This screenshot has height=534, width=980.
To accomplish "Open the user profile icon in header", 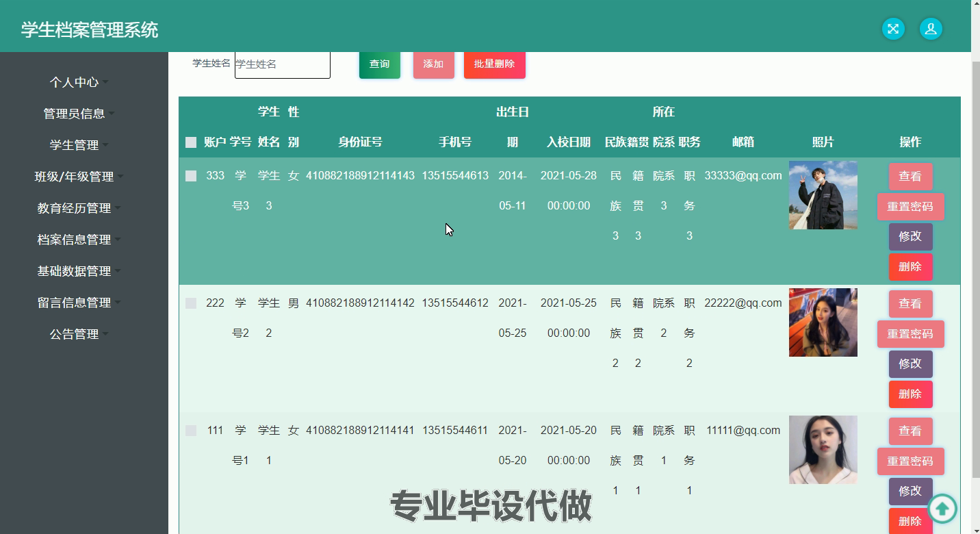I will tap(931, 29).
